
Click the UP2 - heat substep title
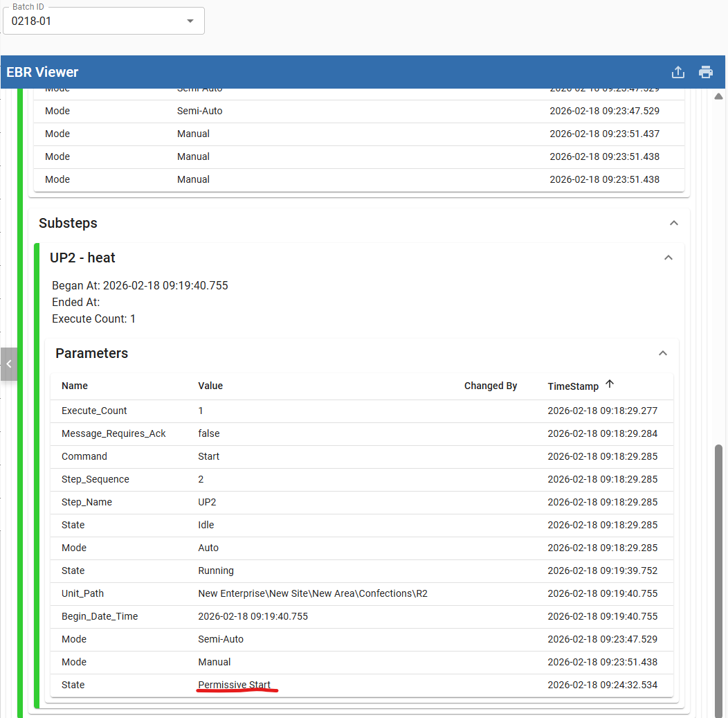coord(82,258)
